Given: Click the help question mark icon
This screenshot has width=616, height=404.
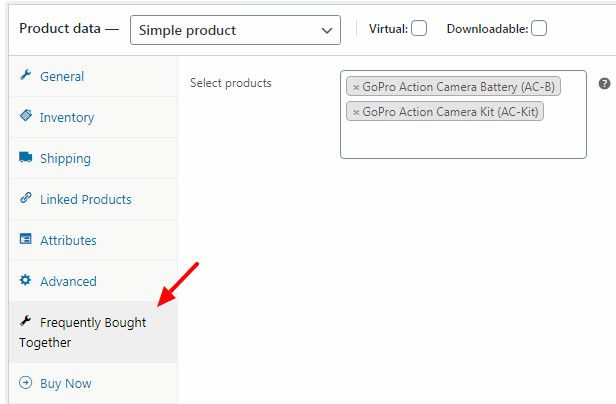Looking at the screenshot, I should (x=604, y=84).
